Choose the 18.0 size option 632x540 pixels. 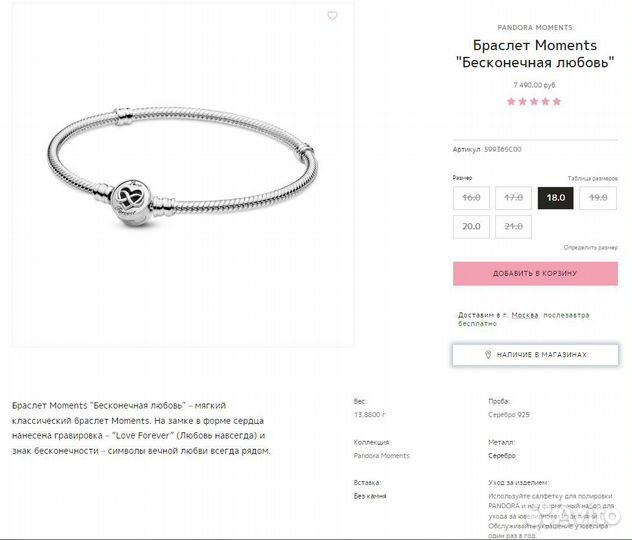click(555, 198)
